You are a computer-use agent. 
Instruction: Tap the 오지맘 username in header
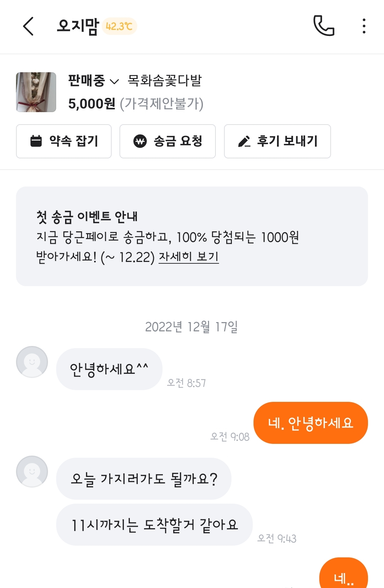pos(78,26)
